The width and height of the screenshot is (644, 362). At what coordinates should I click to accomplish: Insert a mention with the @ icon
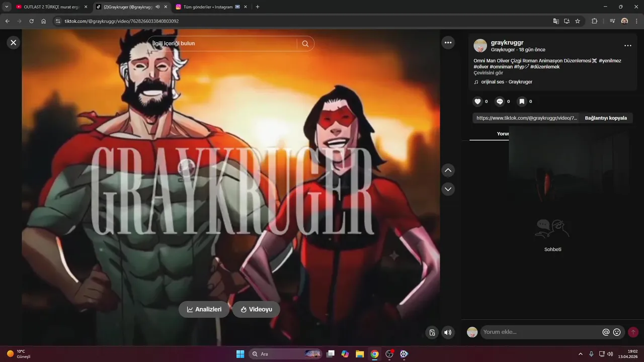[x=606, y=332]
